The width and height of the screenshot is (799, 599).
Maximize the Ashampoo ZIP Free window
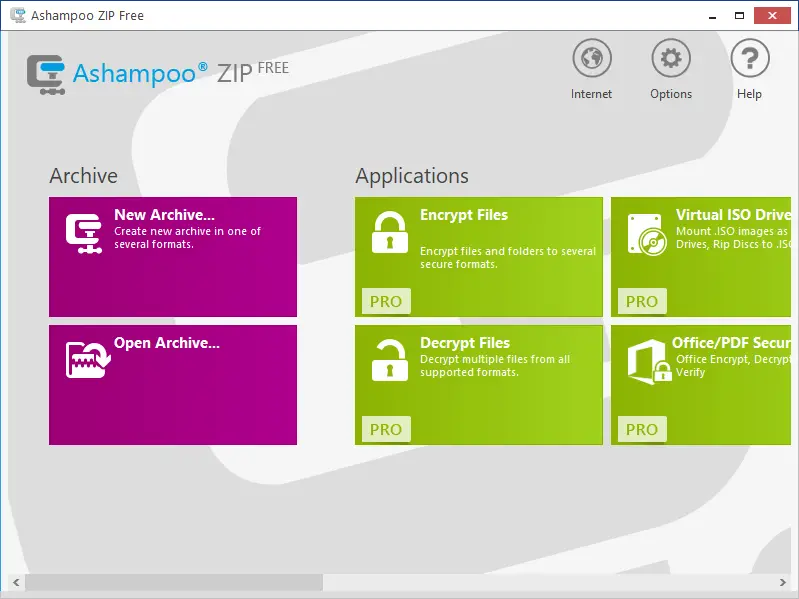pyautogui.click(x=739, y=16)
